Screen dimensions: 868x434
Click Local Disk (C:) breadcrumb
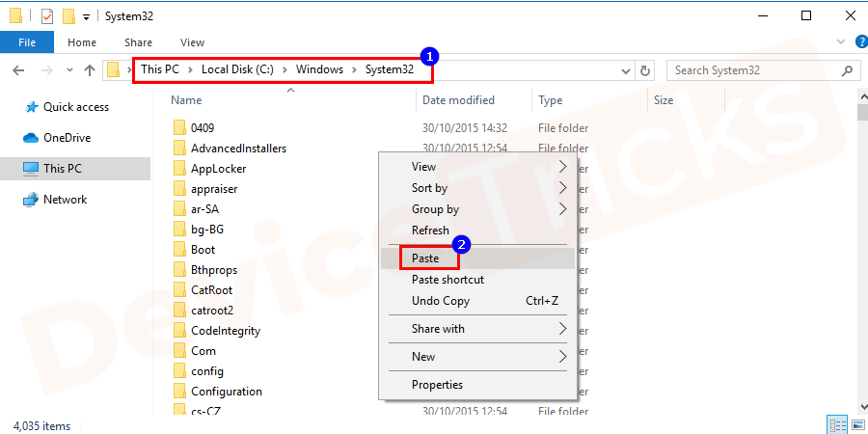tap(237, 69)
